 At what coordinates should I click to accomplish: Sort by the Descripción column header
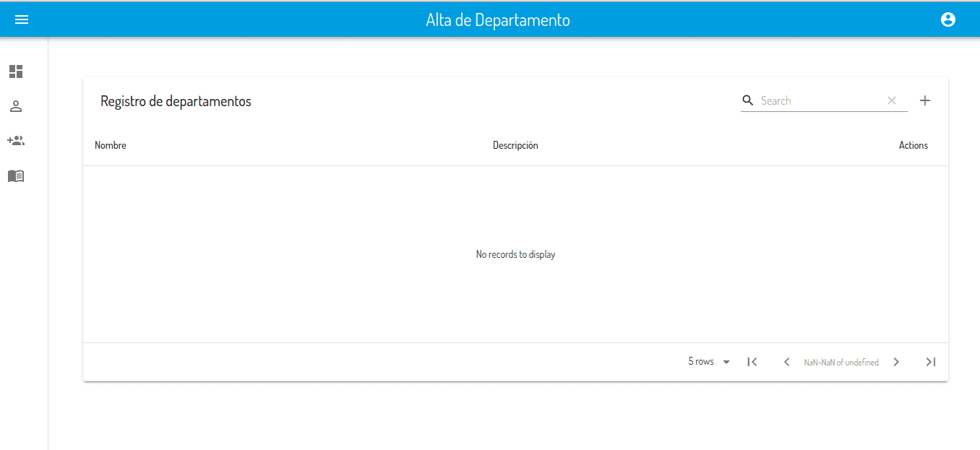click(x=515, y=145)
